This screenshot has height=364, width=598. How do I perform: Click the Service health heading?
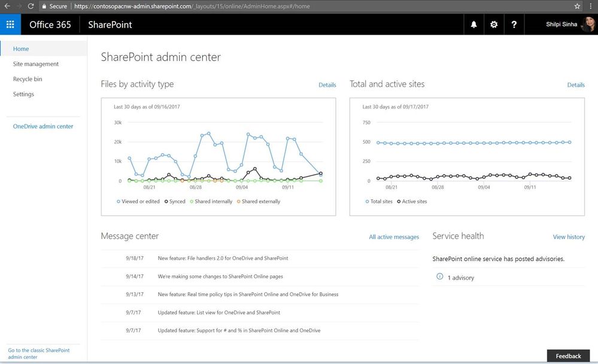coord(458,236)
